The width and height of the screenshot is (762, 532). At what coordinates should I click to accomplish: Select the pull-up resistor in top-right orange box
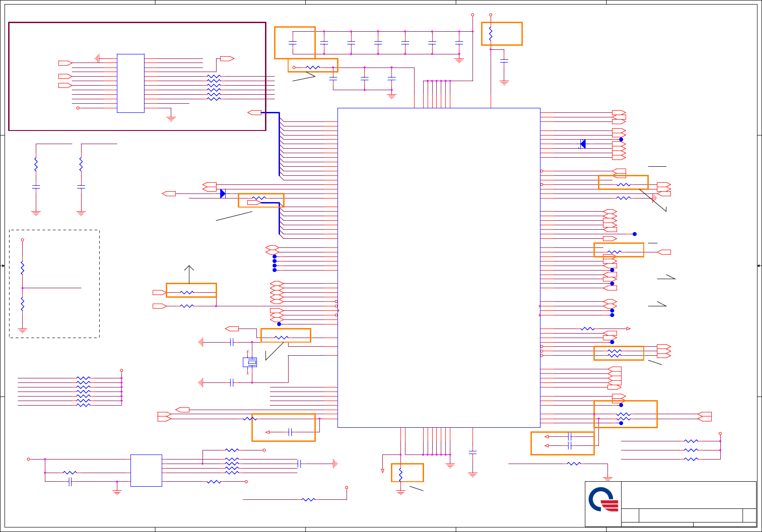click(491, 34)
